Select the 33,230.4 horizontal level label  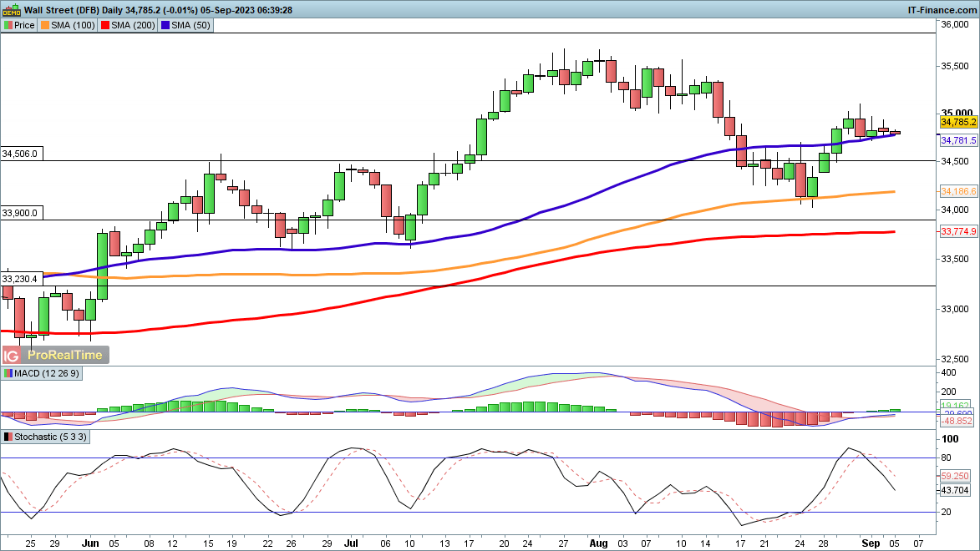coord(21,279)
